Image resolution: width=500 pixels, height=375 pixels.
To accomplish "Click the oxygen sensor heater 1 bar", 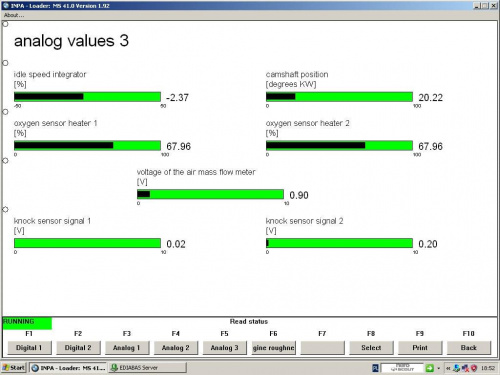I will (87, 146).
